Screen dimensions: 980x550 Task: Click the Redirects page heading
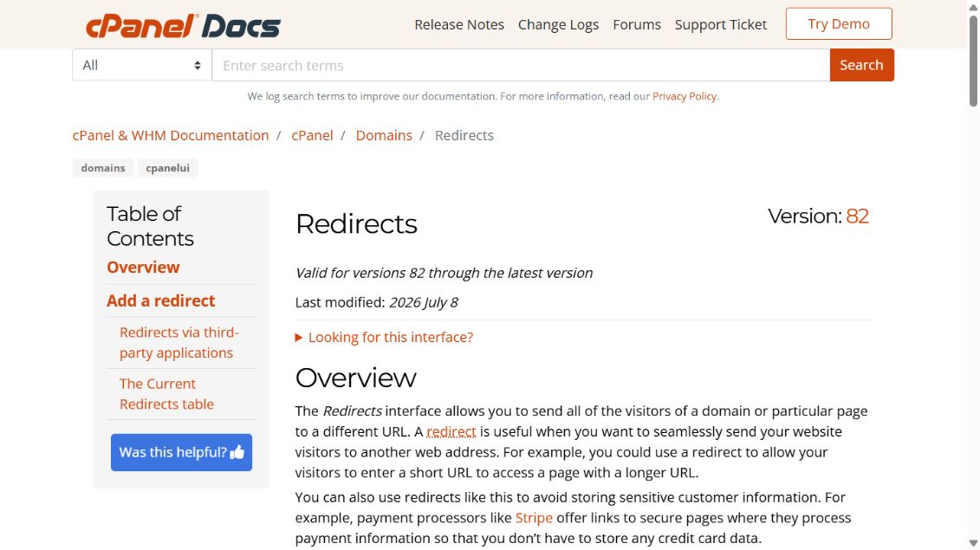(x=356, y=223)
